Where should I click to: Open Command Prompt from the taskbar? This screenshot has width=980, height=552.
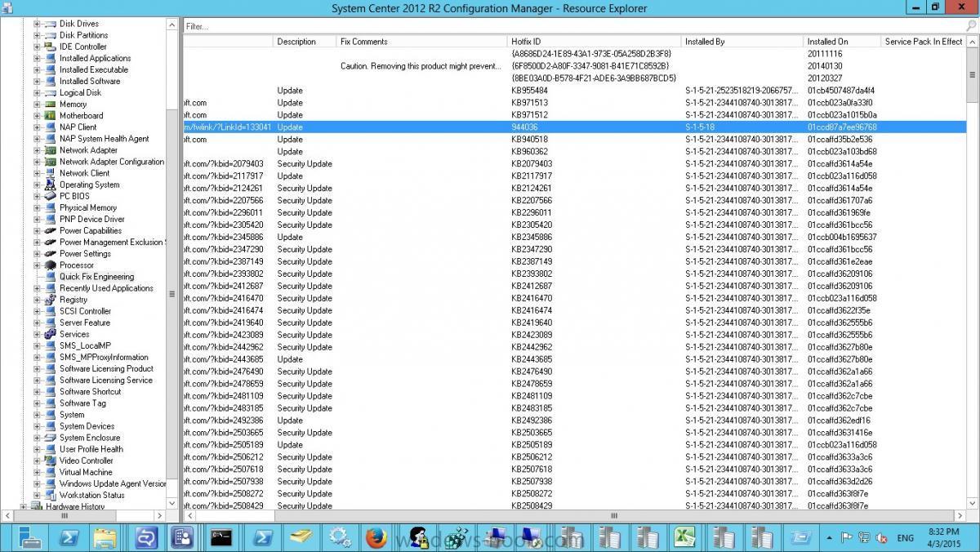(x=221, y=537)
